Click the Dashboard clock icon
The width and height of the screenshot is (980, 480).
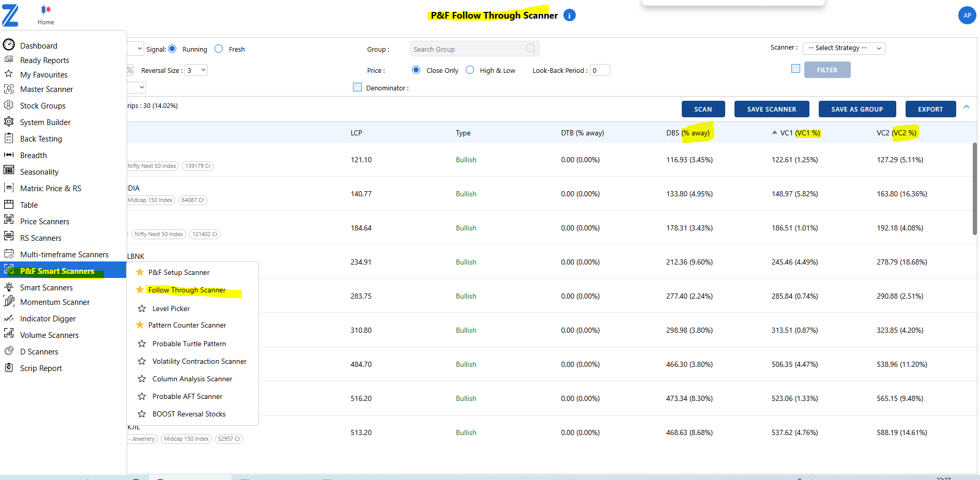(x=9, y=45)
